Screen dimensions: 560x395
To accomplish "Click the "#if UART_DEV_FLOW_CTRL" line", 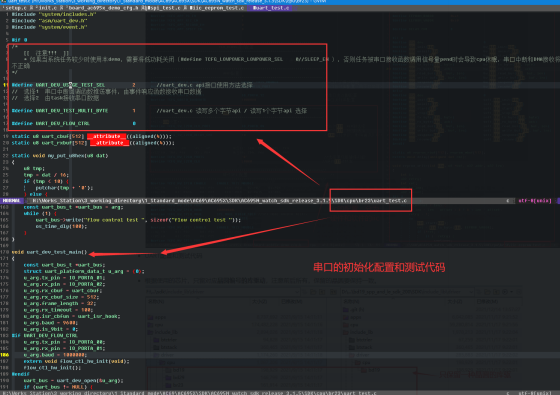I will pos(45,336).
